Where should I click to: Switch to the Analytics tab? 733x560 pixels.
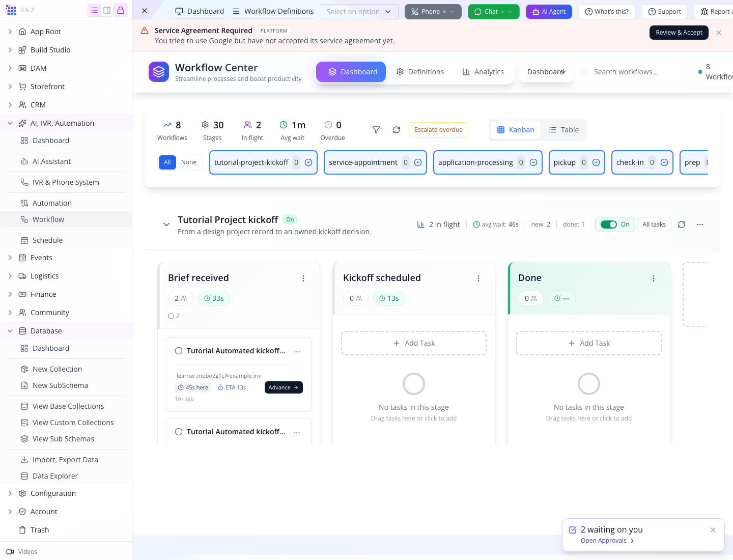[x=483, y=72]
